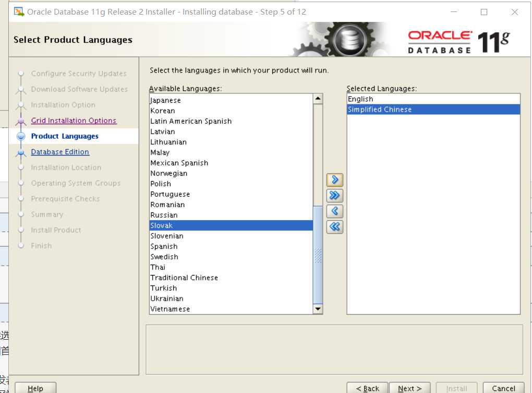
Task: Select Vietnamese in the list
Action: click(231, 309)
